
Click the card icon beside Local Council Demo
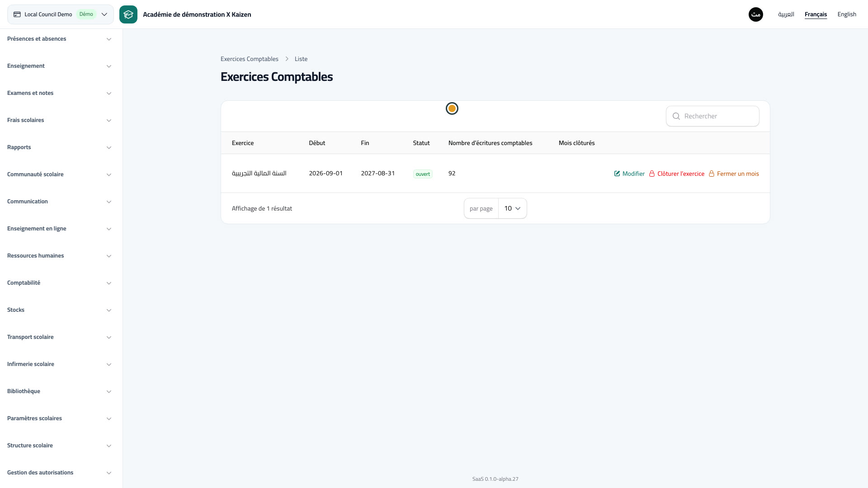coord(17,14)
